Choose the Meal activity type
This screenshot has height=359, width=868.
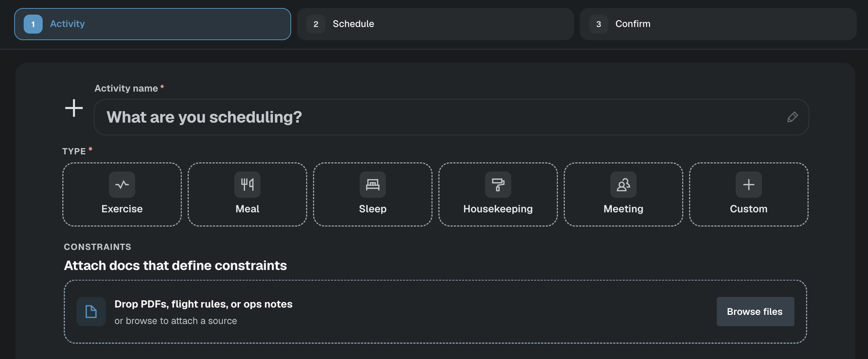(x=247, y=194)
